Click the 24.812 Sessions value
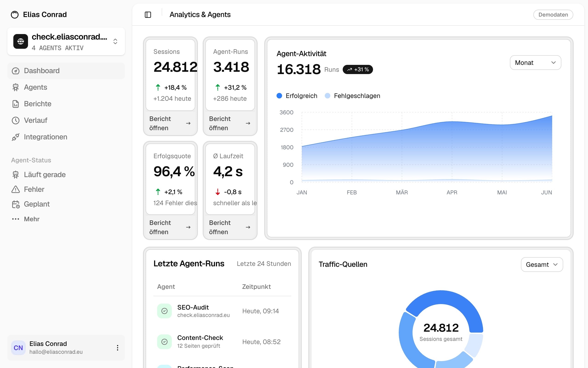Viewport: 588px width, 368px height. [x=175, y=67]
